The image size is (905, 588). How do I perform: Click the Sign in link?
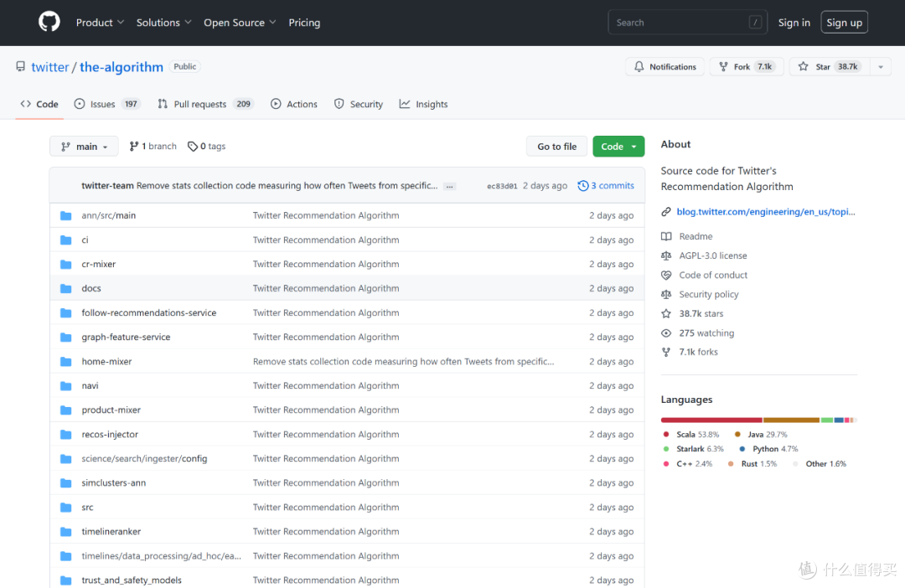click(x=794, y=23)
